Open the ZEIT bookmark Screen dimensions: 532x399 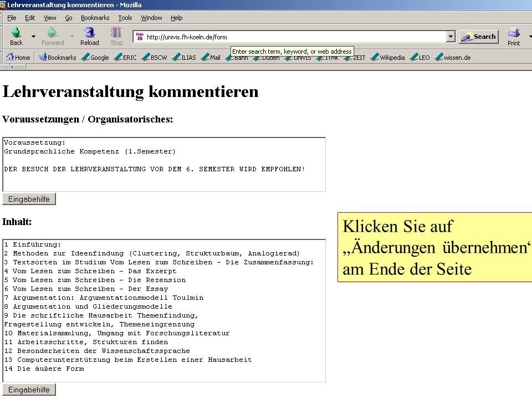355,58
